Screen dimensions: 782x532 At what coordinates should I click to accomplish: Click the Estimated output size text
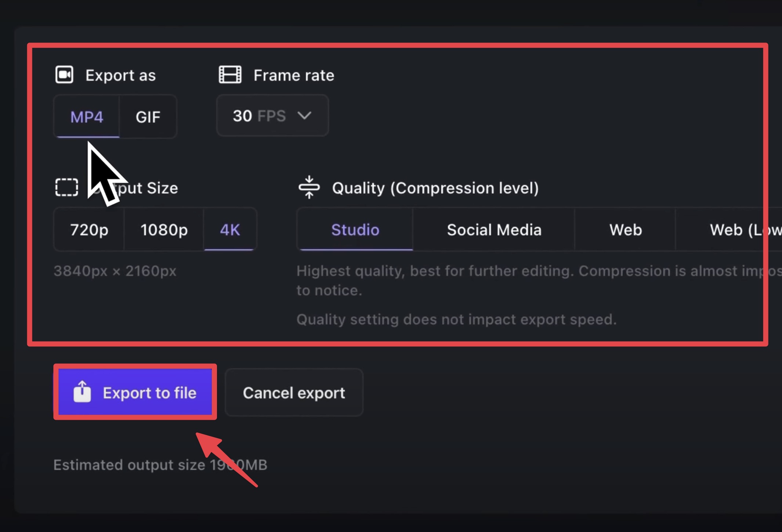click(160, 465)
